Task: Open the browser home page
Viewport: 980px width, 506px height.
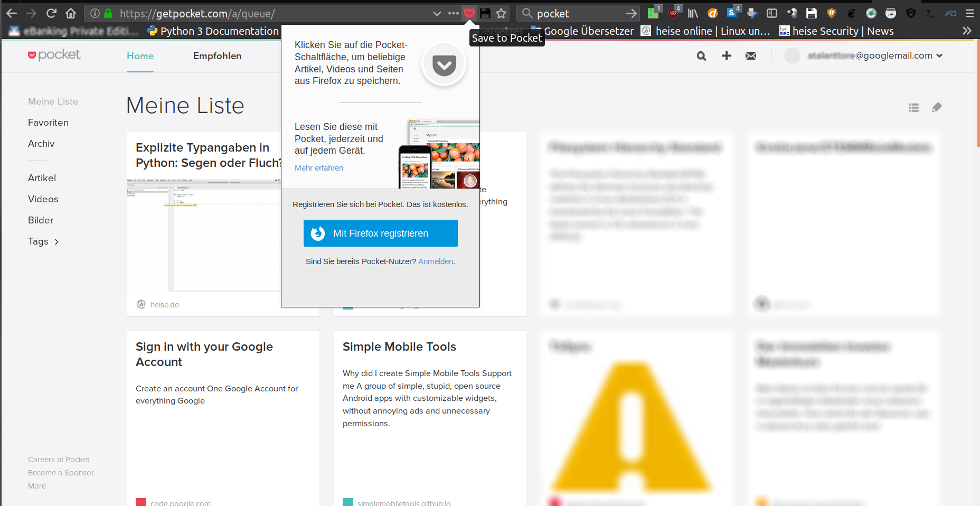Action: (71, 13)
